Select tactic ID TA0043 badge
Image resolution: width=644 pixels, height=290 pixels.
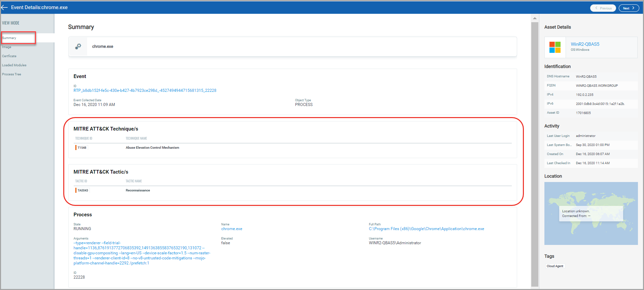(x=82, y=190)
